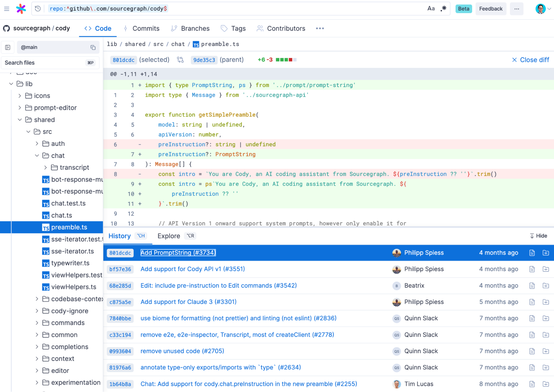Click commit hash 7840bbe

coord(120,319)
